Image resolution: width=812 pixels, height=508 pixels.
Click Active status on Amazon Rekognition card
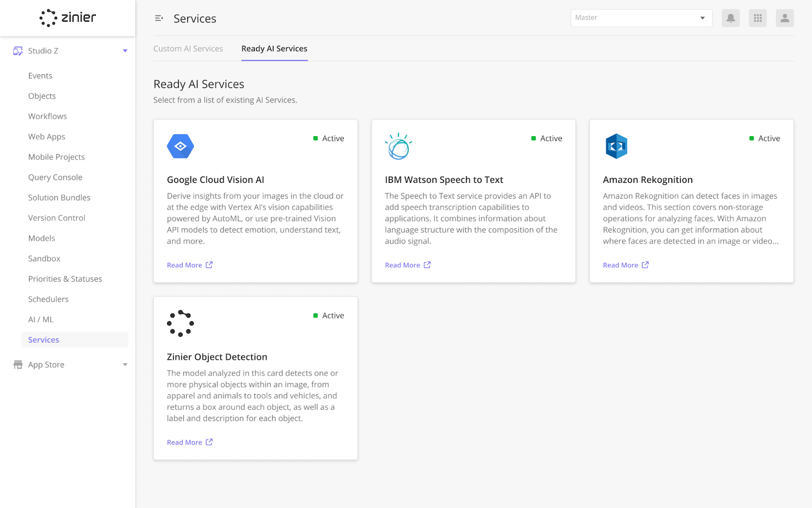pyautogui.click(x=765, y=138)
